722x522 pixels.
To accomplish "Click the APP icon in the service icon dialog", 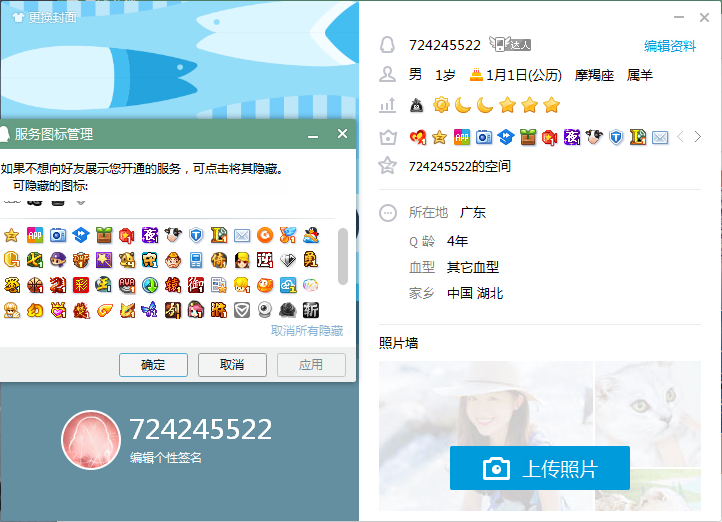I will (x=35, y=235).
